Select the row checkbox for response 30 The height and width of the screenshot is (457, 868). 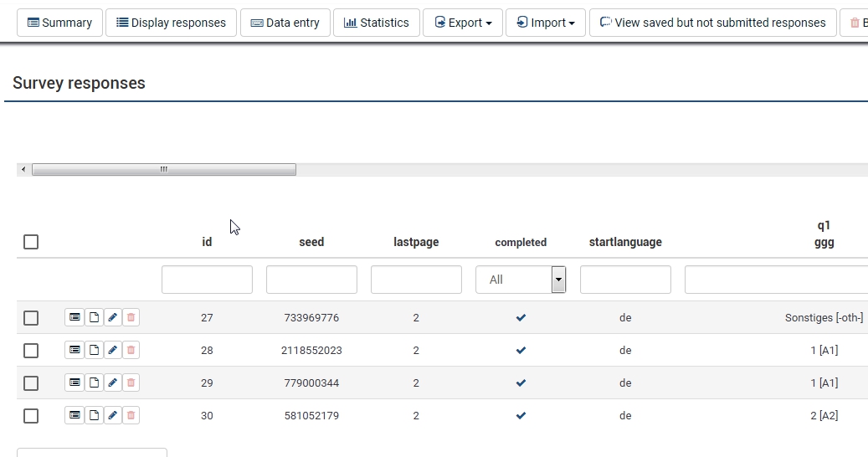click(x=31, y=416)
